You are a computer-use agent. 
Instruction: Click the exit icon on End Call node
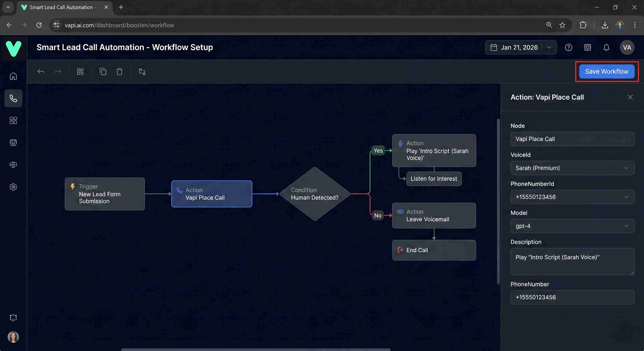pos(400,250)
